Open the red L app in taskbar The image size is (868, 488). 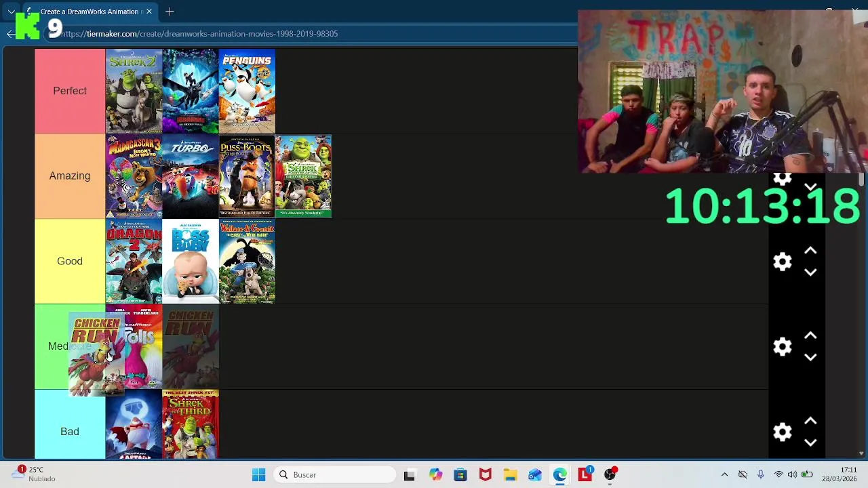click(585, 475)
